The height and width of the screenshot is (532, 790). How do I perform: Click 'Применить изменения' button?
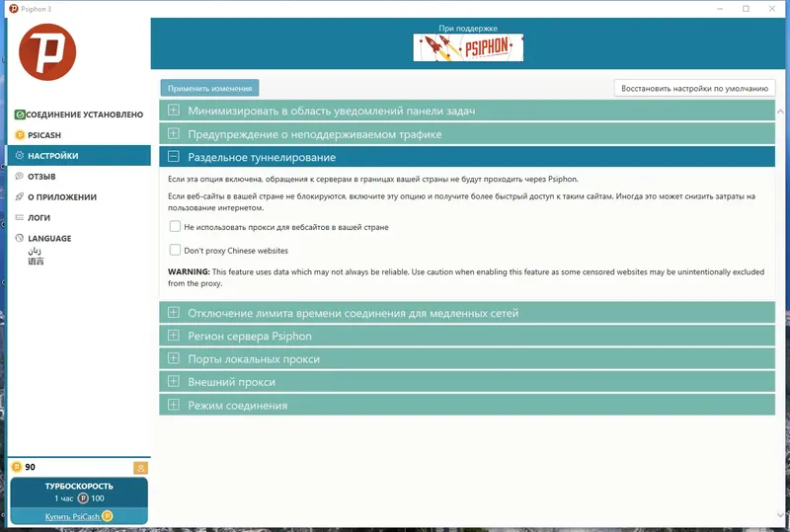(209, 88)
